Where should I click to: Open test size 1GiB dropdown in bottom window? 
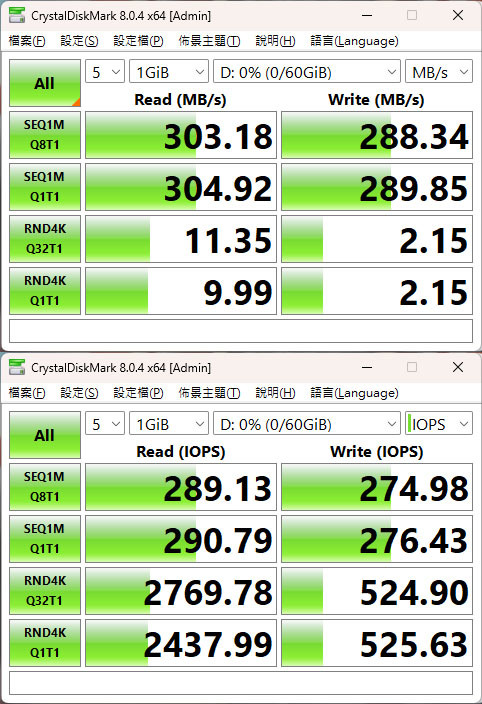[169, 424]
